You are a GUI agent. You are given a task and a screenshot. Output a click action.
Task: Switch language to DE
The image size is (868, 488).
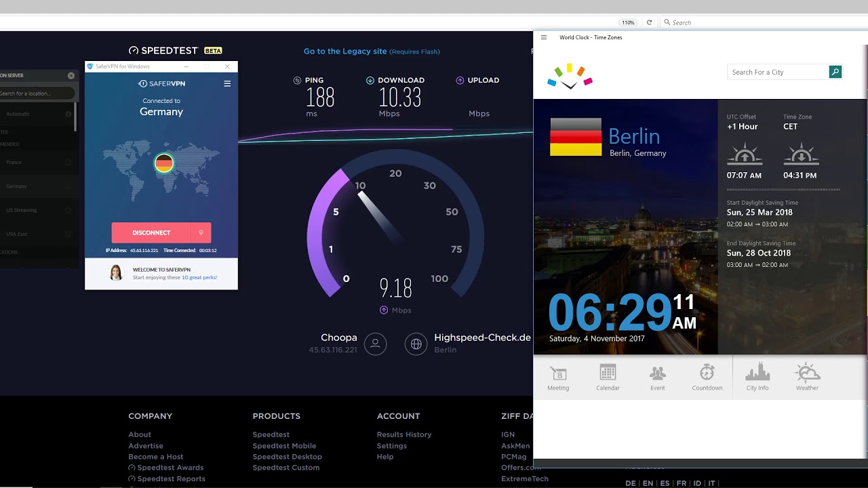pos(631,483)
